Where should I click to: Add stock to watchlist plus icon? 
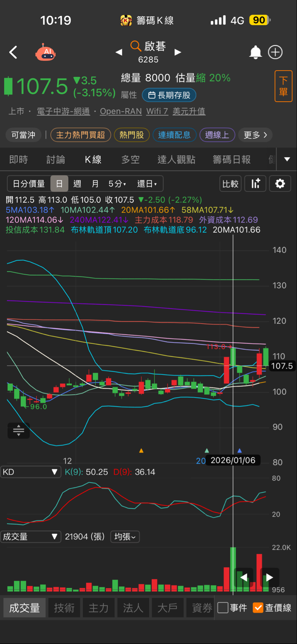pyautogui.click(x=275, y=52)
